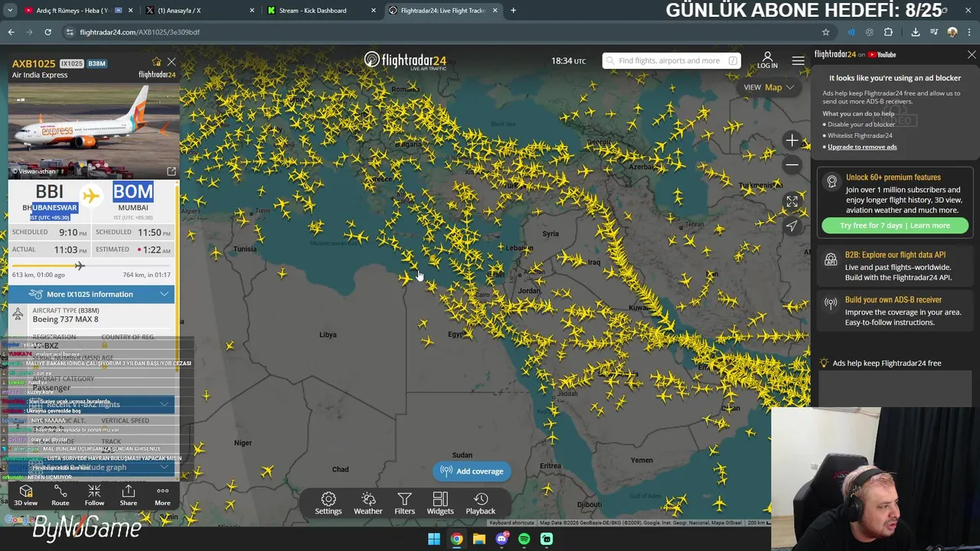Screen dimensions: 980x551
Task: Open Spotify from the taskbar
Action: pyautogui.click(x=524, y=539)
